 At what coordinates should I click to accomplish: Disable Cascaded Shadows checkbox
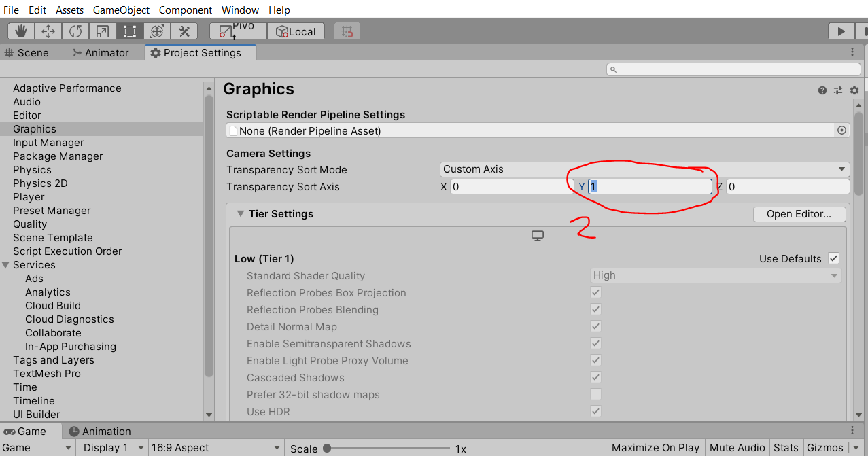tap(595, 377)
